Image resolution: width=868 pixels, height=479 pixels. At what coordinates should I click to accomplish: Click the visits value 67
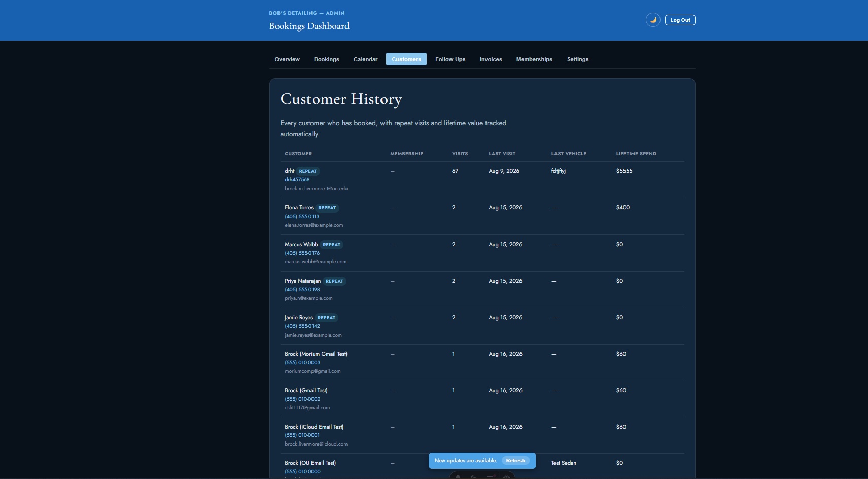tap(455, 171)
